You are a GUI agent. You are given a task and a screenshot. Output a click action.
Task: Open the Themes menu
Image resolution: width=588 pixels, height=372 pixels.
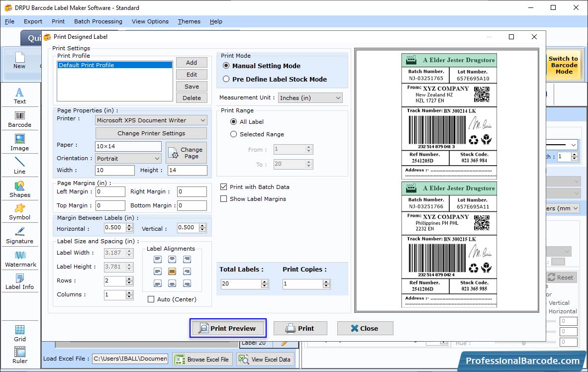pos(189,21)
